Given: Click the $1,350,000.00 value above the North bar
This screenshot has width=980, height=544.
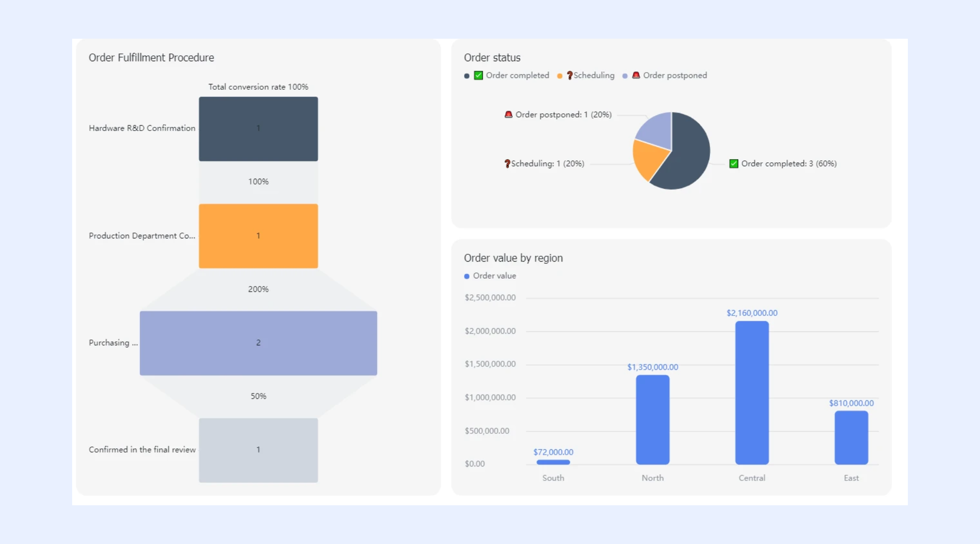Looking at the screenshot, I should [x=652, y=367].
